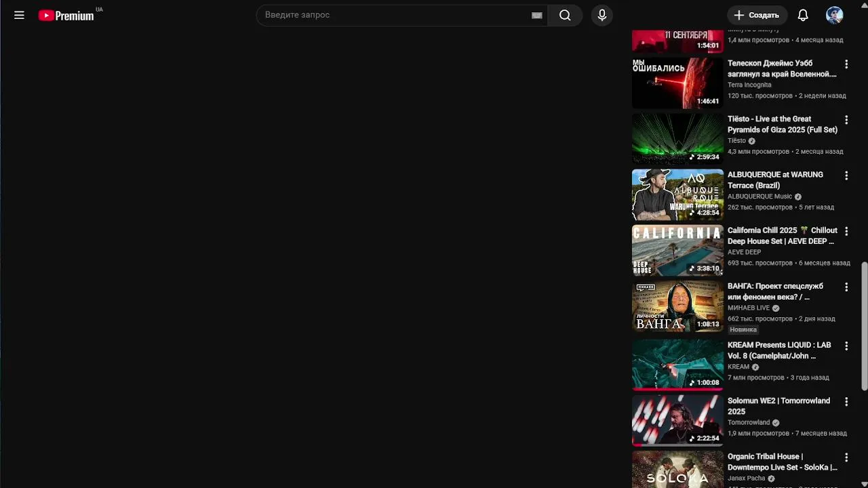Image resolution: width=868 pixels, height=488 pixels.
Task: Open title California Chill 2025 Chillout
Action: 783,235
